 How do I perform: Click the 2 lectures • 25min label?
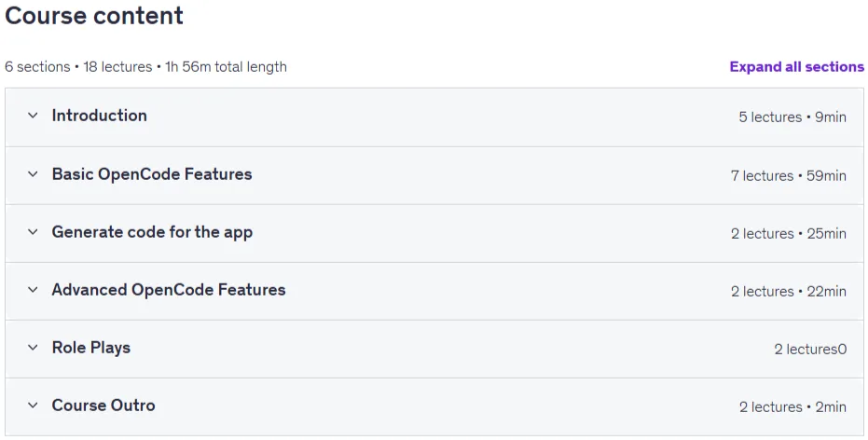(789, 234)
